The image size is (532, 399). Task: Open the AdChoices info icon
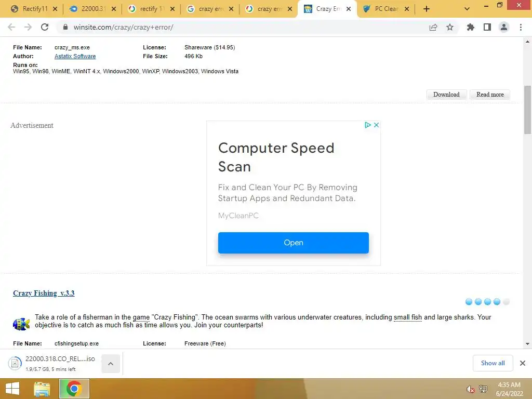pyautogui.click(x=367, y=125)
